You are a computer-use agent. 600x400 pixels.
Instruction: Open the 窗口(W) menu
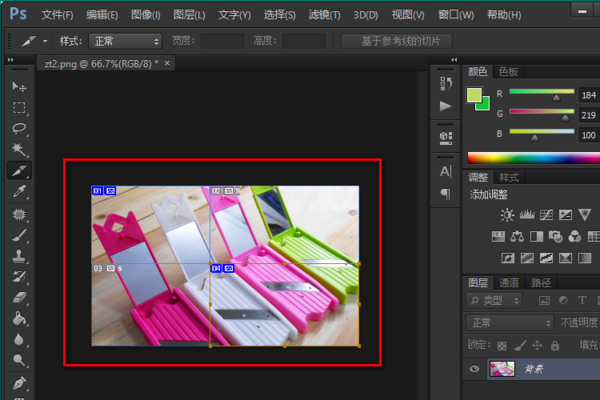click(x=456, y=15)
